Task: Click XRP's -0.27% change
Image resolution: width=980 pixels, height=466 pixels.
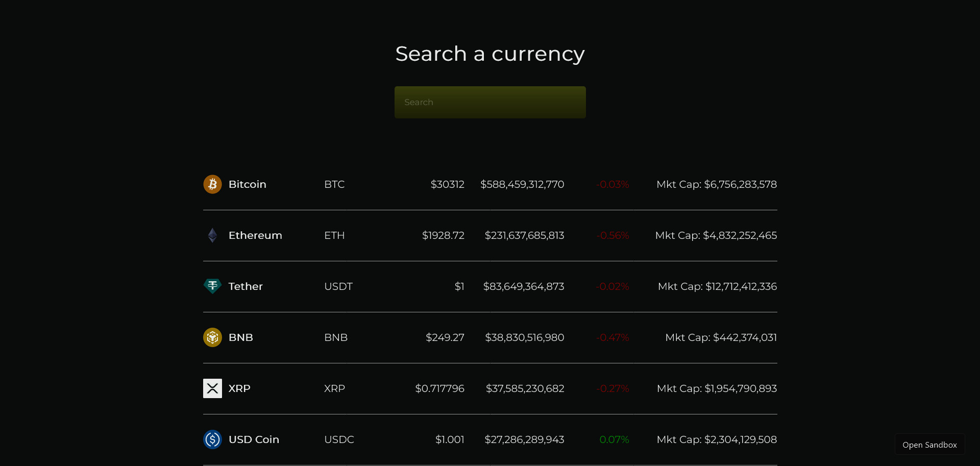Action: click(x=612, y=388)
